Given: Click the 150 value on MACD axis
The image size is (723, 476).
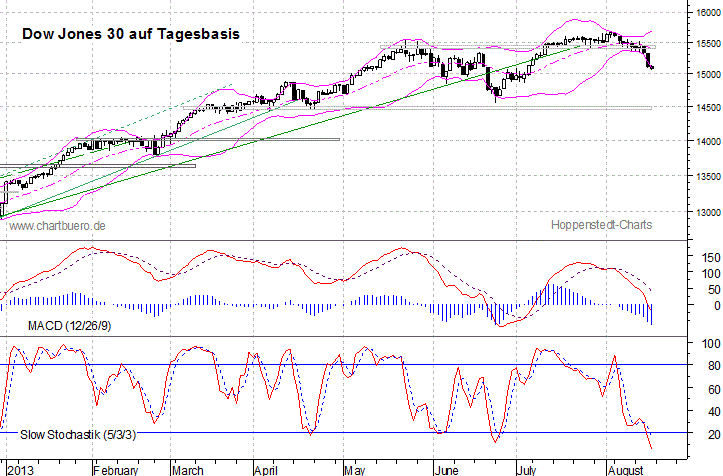Looking at the screenshot, I should (711, 258).
